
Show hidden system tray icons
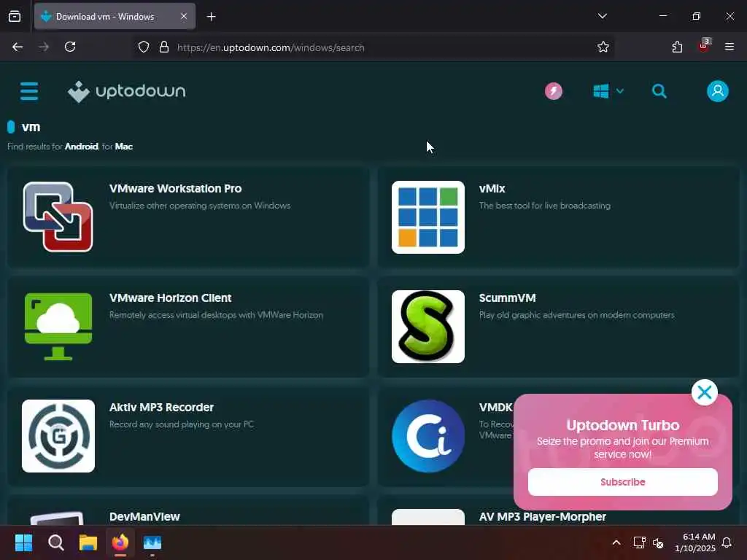(616, 542)
